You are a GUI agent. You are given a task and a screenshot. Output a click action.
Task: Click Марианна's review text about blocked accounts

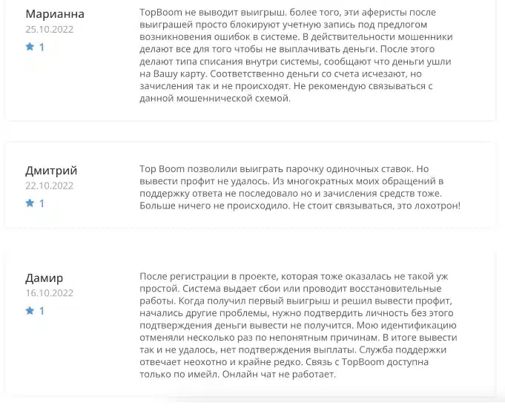(x=297, y=55)
